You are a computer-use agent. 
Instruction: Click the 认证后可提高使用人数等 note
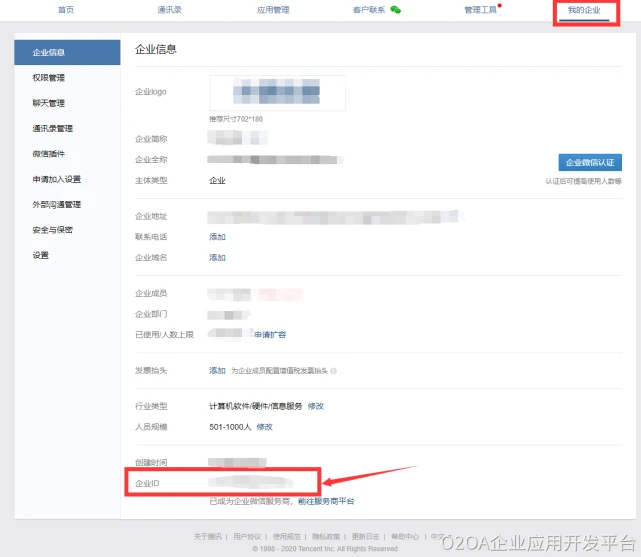click(583, 181)
